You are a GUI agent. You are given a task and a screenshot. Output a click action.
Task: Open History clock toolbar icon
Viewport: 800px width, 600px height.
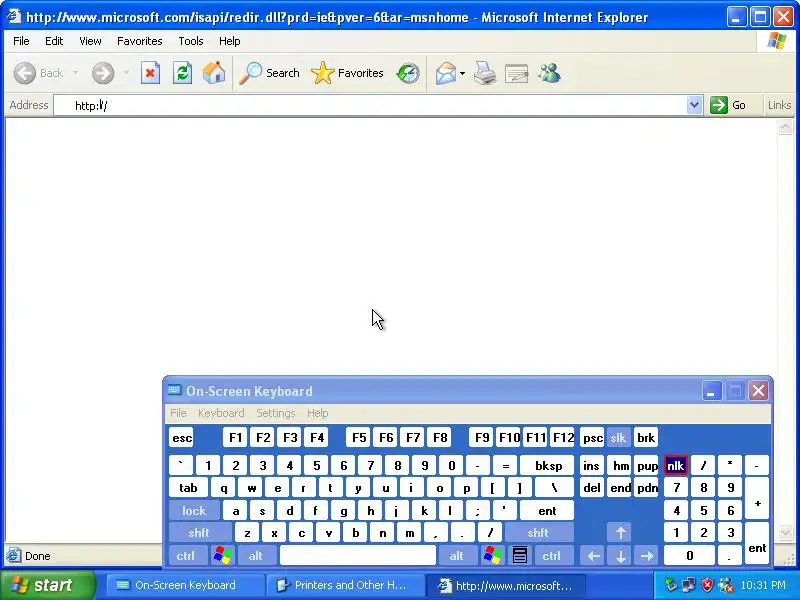click(408, 73)
